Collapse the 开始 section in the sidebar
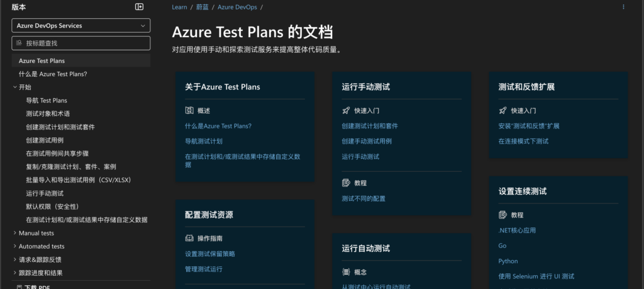This screenshot has height=289, width=644. click(x=14, y=88)
